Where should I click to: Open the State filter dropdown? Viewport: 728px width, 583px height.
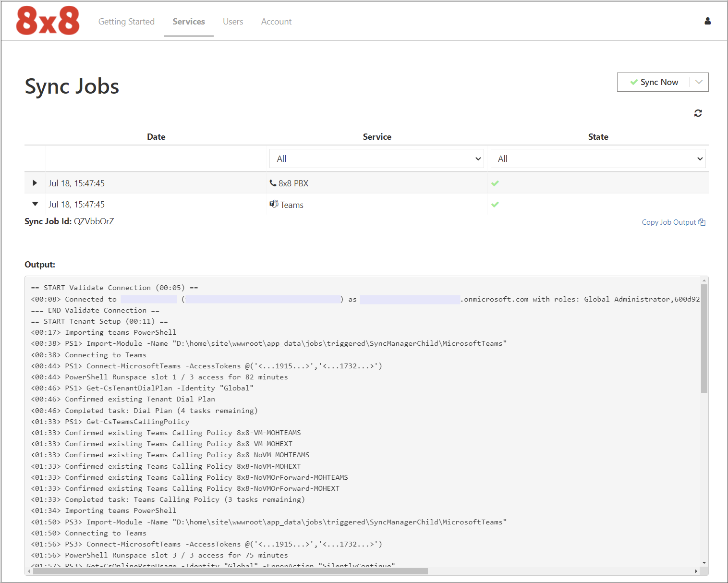click(597, 158)
